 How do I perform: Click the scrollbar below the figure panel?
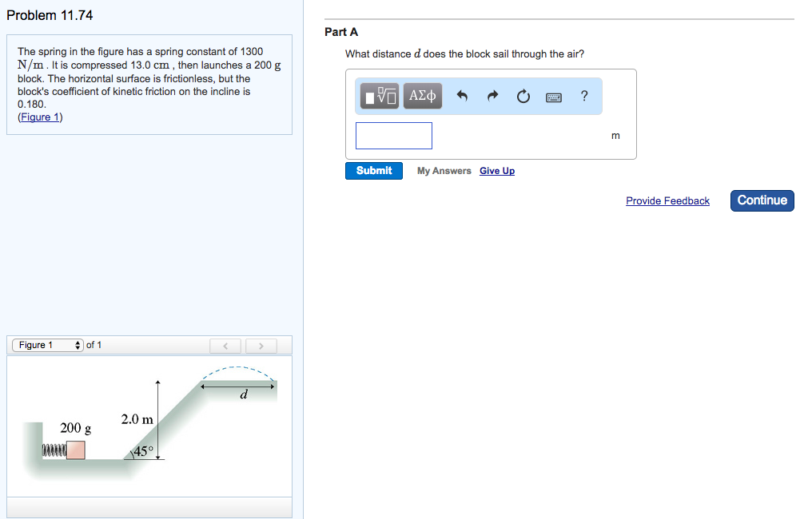click(x=149, y=507)
